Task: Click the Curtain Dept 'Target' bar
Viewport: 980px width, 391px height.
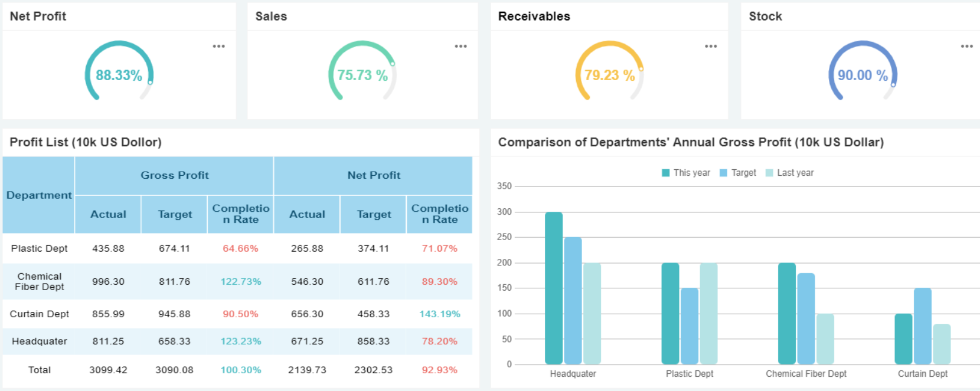Action: coord(922,326)
